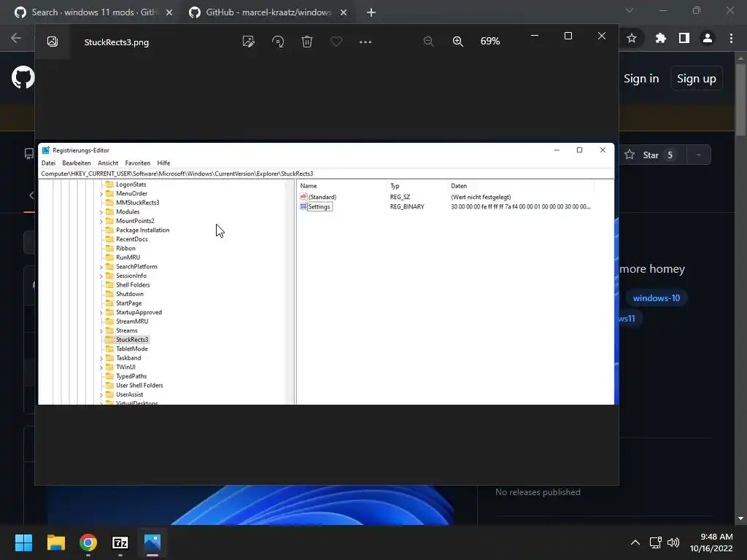Expand the SessionInfo tree node
The height and width of the screenshot is (560, 747).
coord(101,276)
